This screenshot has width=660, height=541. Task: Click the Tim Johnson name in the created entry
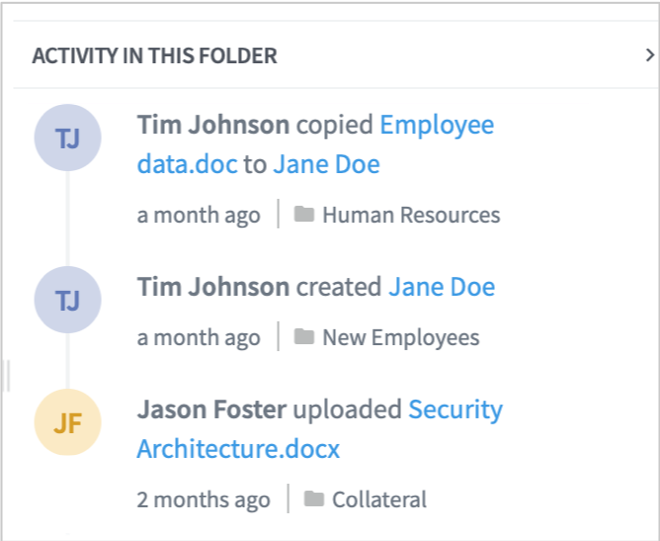pos(213,288)
